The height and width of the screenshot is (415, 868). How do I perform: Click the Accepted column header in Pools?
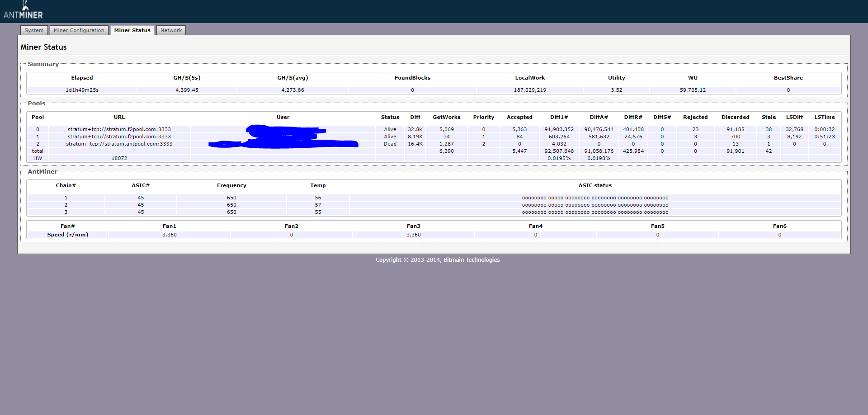pyautogui.click(x=519, y=117)
